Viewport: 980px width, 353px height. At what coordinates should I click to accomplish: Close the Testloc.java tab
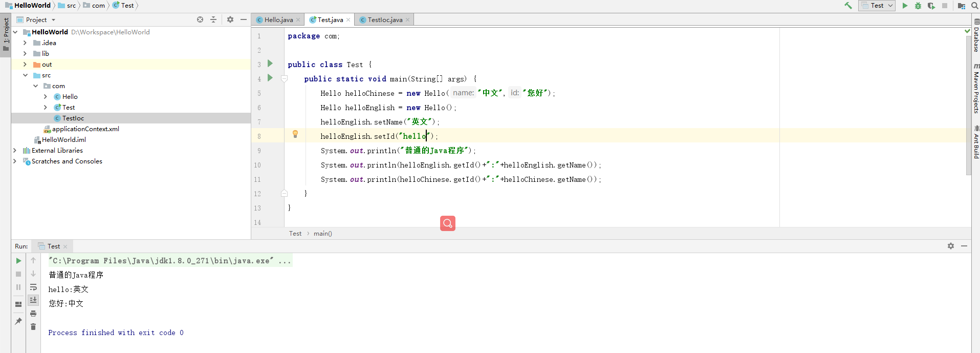[x=407, y=20]
